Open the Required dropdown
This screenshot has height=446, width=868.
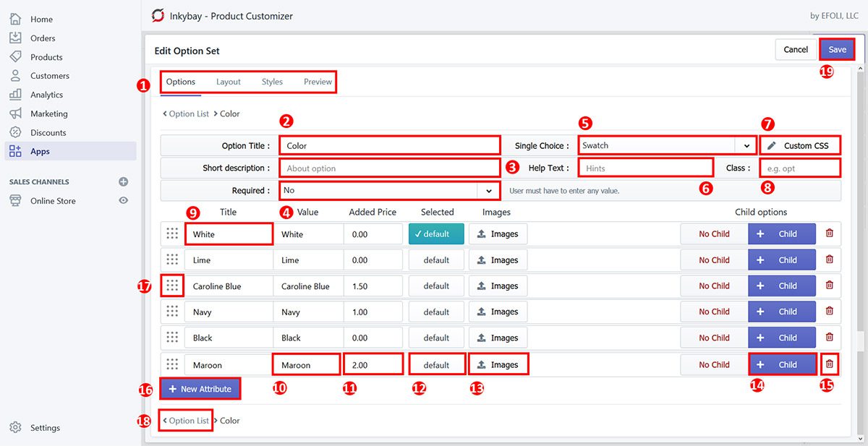389,190
